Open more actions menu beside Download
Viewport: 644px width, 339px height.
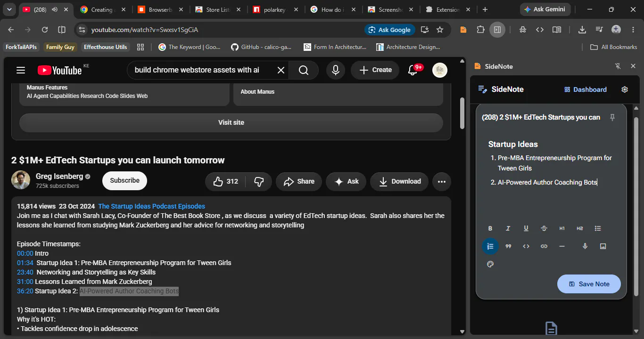(x=442, y=181)
